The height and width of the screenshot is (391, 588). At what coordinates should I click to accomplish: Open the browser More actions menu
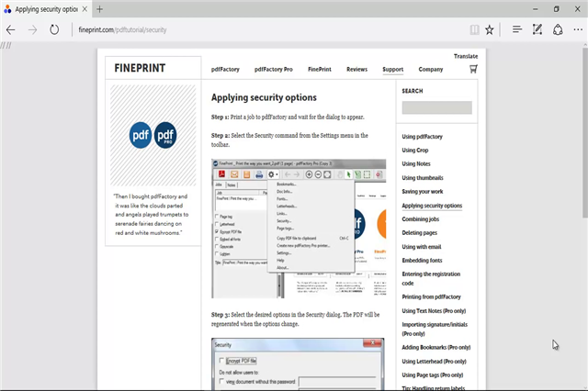[578, 29]
